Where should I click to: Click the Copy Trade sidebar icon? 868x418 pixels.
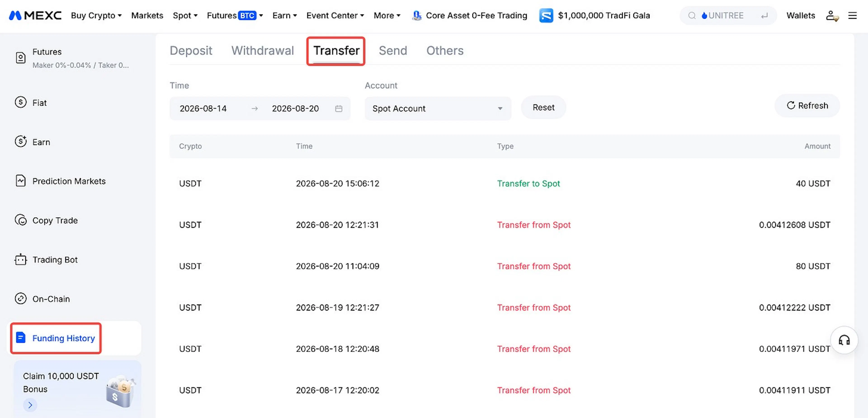pos(21,220)
